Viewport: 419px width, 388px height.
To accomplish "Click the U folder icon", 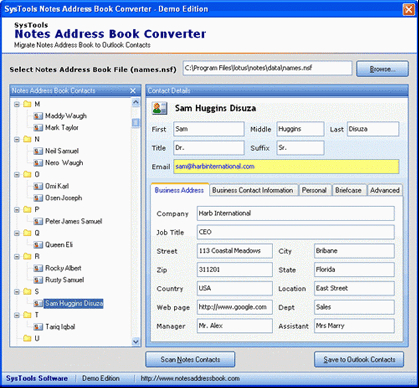I will pyautogui.click(x=27, y=338).
